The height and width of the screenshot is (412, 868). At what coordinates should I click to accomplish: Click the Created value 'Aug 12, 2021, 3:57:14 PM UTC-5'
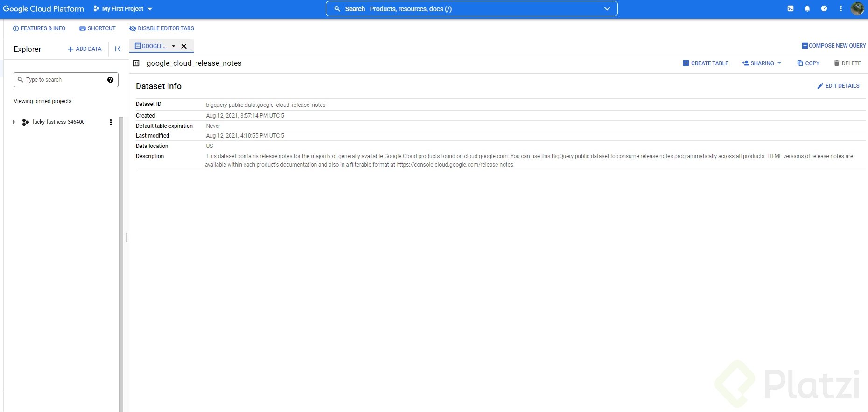tap(245, 116)
